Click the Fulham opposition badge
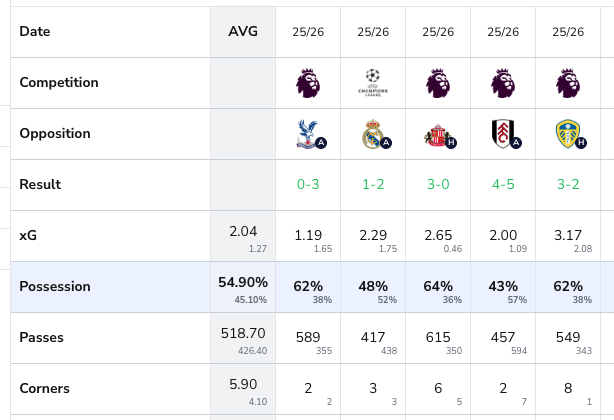This screenshot has width=614, height=420. click(x=502, y=134)
